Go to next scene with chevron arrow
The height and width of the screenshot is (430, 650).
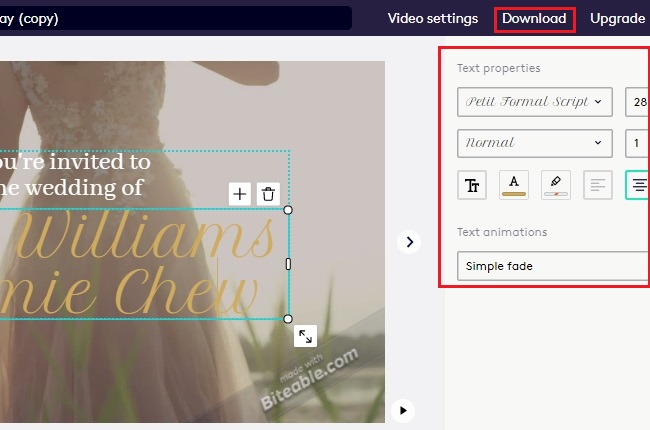409,242
